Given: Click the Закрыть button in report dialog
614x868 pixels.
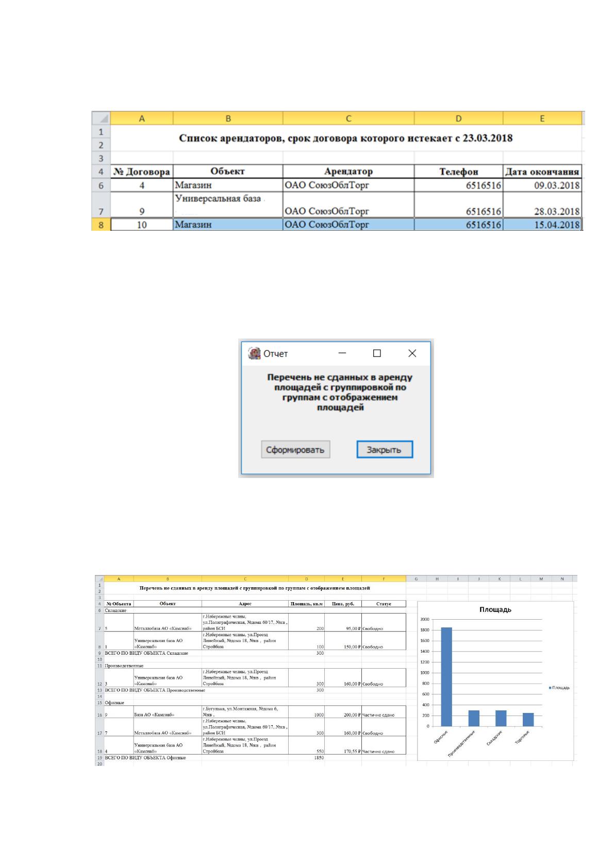Looking at the screenshot, I should click(x=385, y=449).
